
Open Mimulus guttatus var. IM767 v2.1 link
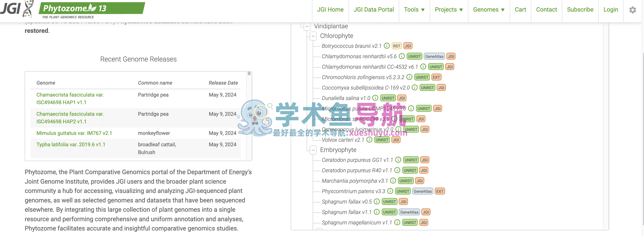pos(74,133)
